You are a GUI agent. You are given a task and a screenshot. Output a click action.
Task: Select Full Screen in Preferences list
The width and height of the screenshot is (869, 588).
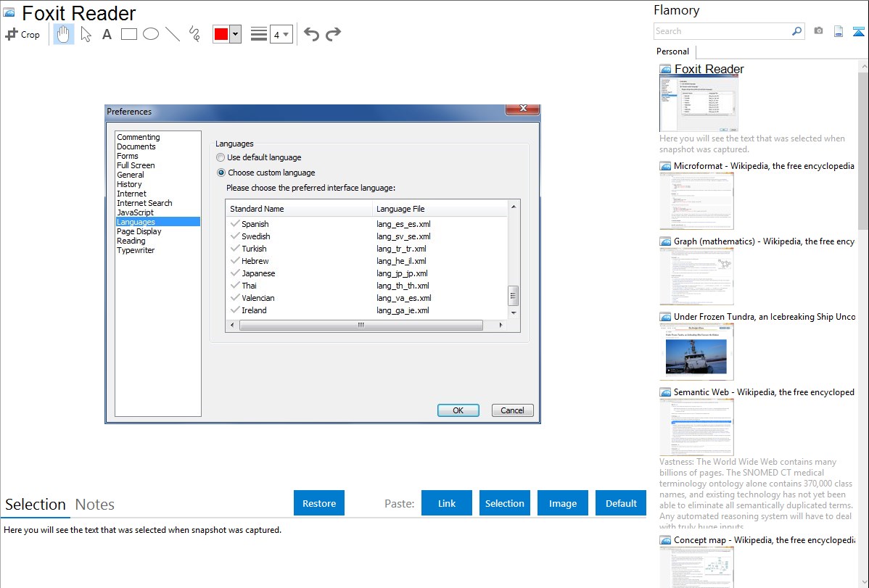pyautogui.click(x=136, y=165)
